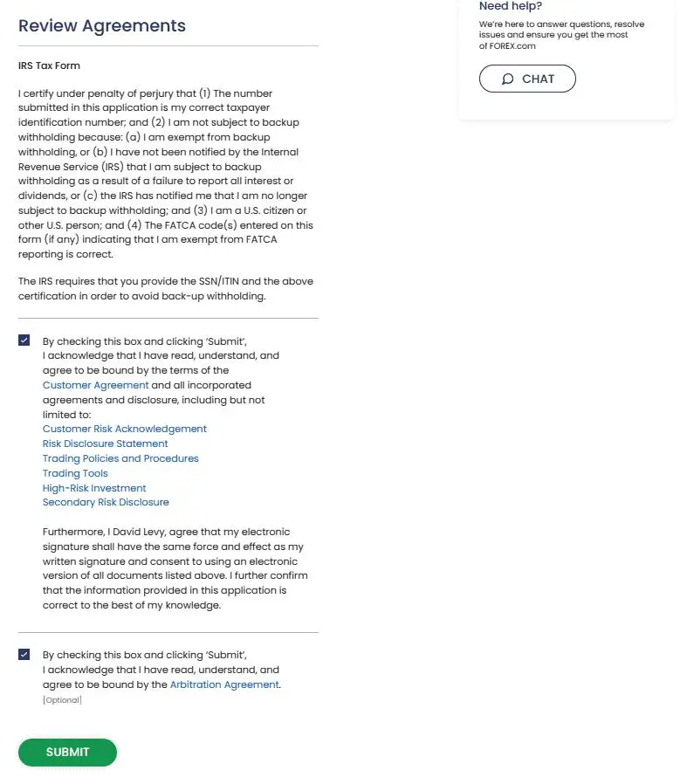This screenshot has height=784, width=694.
Task: Toggle the Arbitration Agreement checkbox
Action: coord(24,655)
